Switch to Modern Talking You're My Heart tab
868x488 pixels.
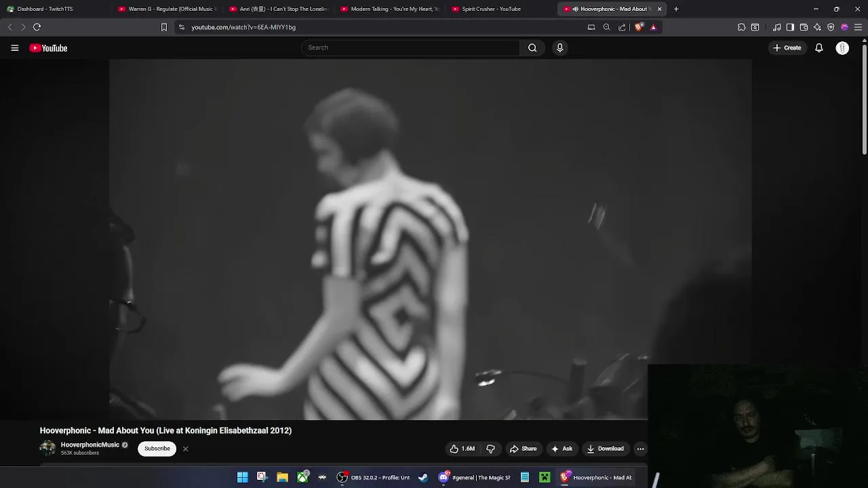click(389, 9)
